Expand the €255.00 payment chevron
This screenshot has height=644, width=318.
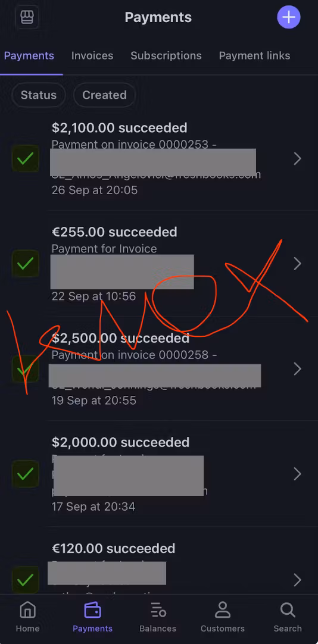click(298, 264)
